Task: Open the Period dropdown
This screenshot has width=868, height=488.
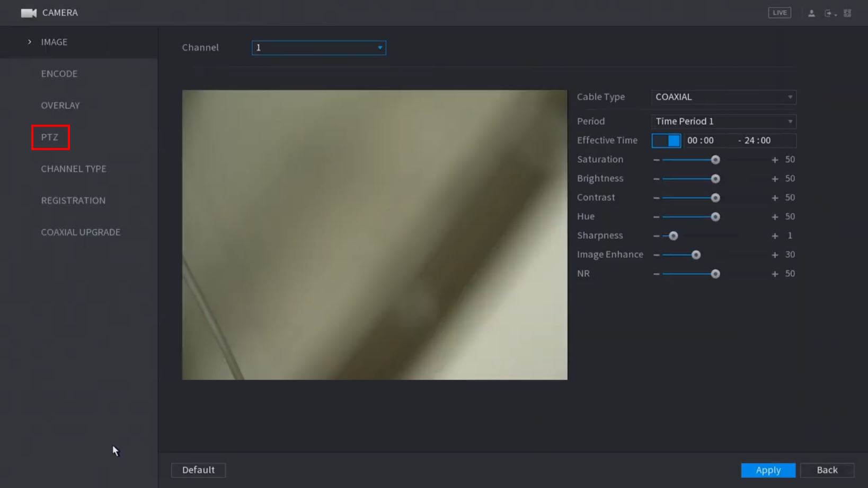Action: coord(723,121)
